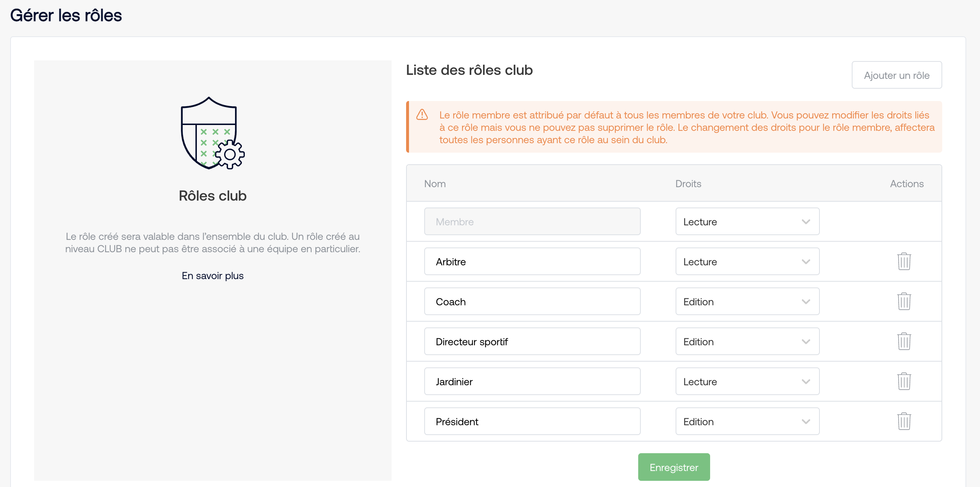This screenshot has width=980, height=487.
Task: Open the Jardinier rights dropdown
Action: point(747,381)
